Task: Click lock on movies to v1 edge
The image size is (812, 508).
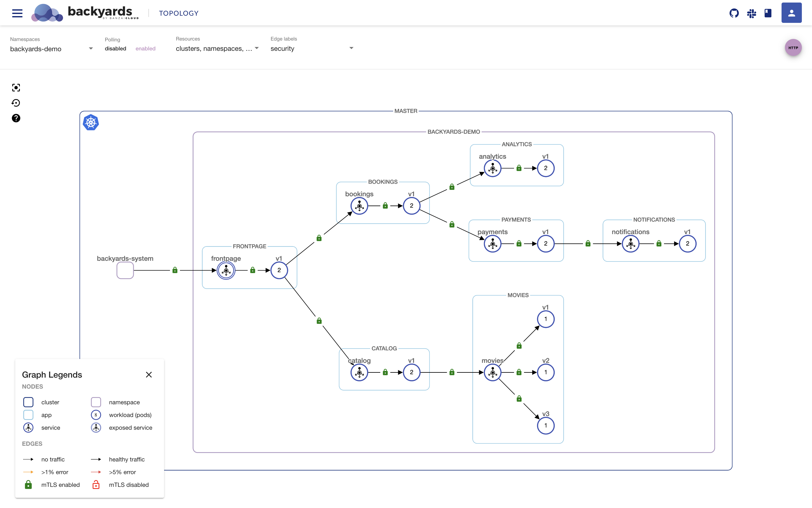Action: click(519, 345)
